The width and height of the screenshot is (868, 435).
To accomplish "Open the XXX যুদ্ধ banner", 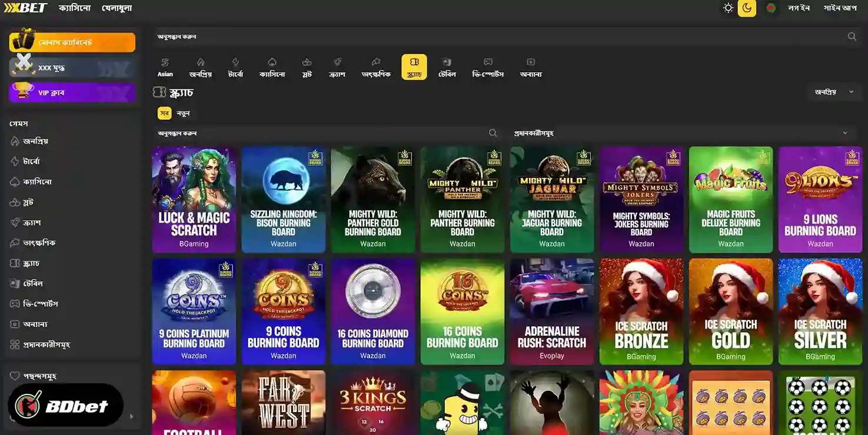I will [72, 68].
